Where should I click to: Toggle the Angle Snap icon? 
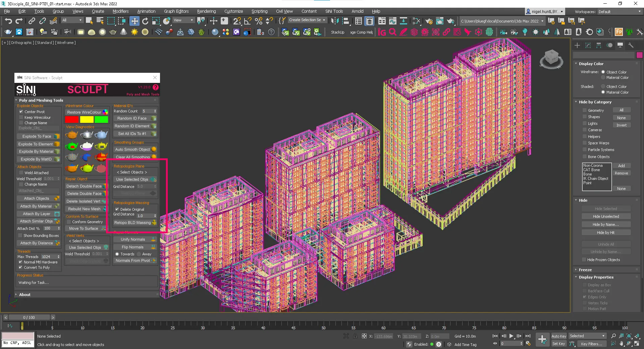tap(248, 21)
